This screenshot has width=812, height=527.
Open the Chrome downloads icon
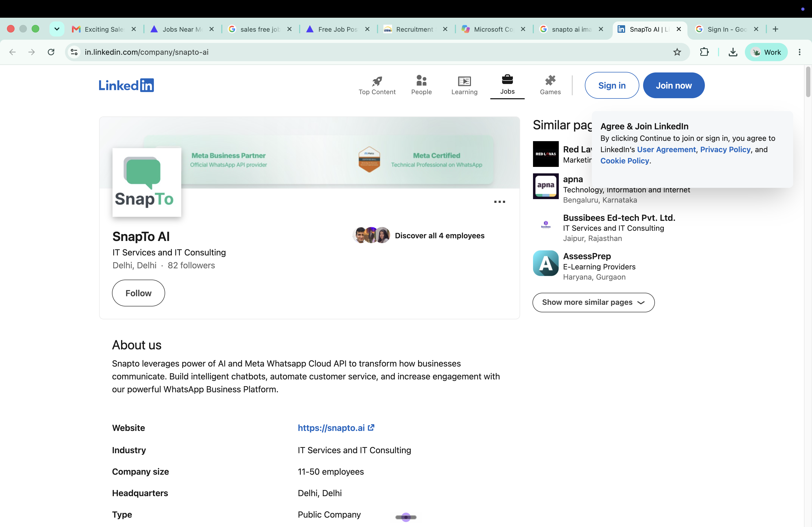click(x=733, y=52)
